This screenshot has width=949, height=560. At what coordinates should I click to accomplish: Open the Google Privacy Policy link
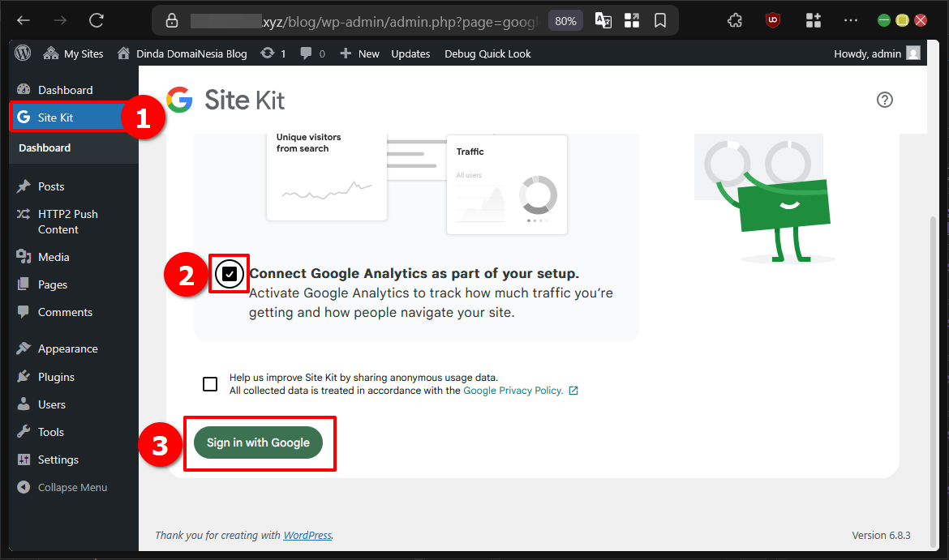(x=511, y=390)
